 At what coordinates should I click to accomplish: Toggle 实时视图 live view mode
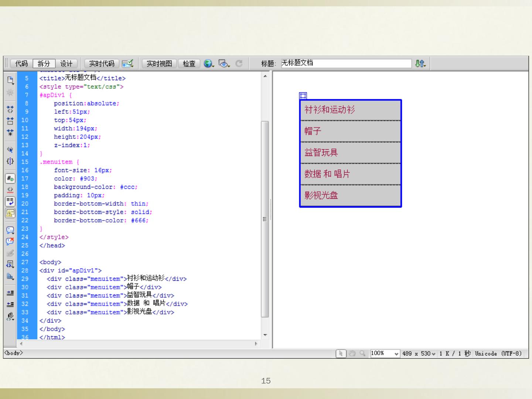point(159,64)
